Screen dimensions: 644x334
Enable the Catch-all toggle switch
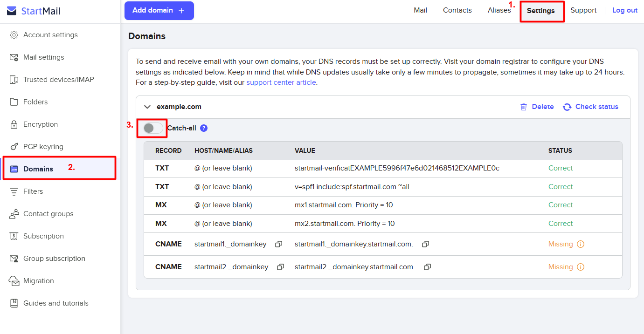pos(153,128)
